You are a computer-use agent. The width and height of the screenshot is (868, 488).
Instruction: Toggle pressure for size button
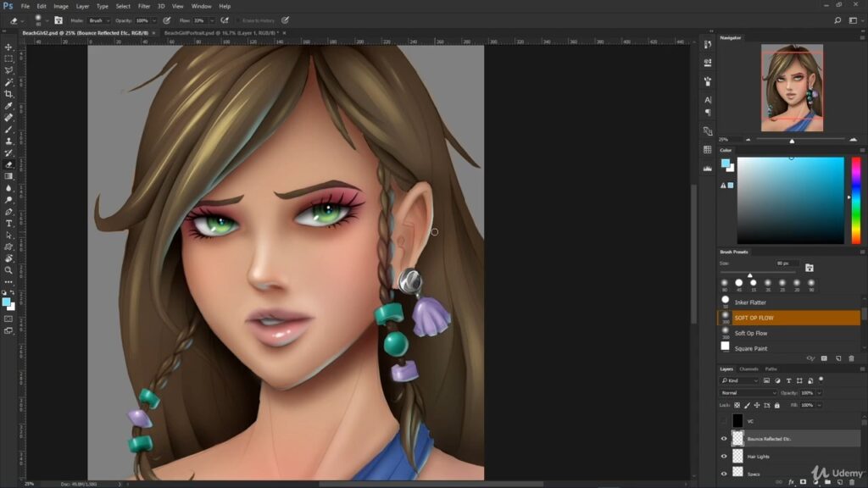click(285, 20)
